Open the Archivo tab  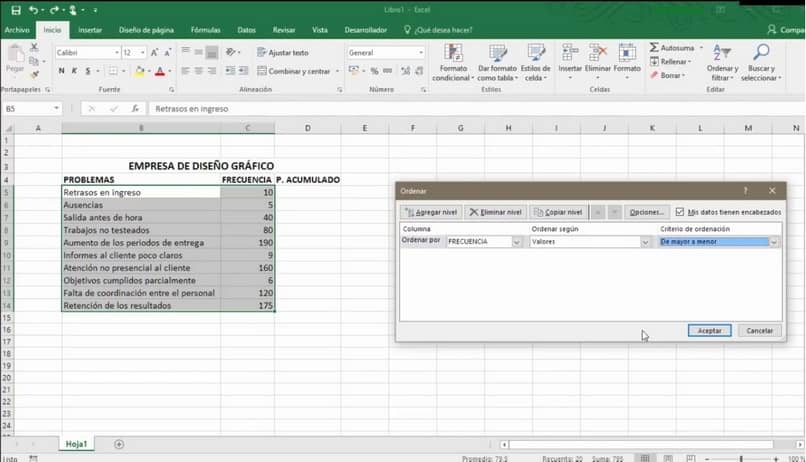[x=17, y=30]
